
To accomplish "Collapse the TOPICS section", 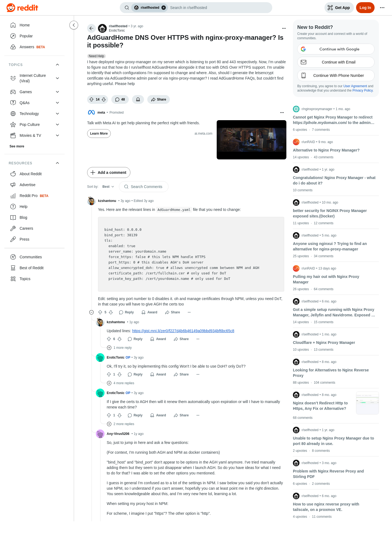I will coord(57,65).
